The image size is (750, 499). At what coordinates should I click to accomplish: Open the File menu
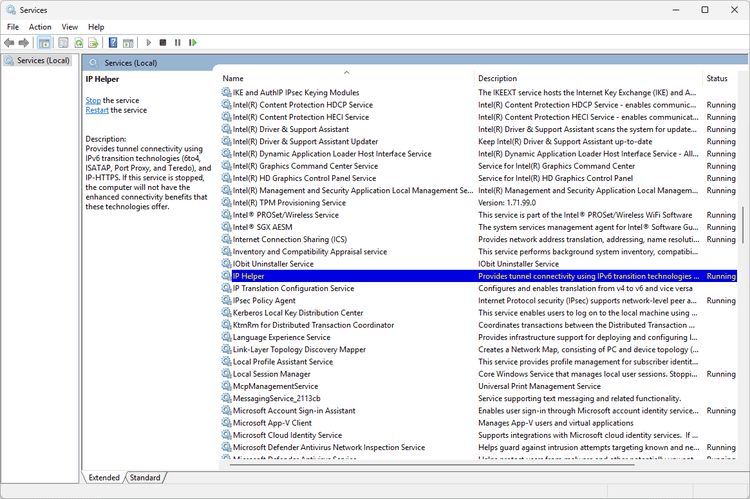(13, 27)
